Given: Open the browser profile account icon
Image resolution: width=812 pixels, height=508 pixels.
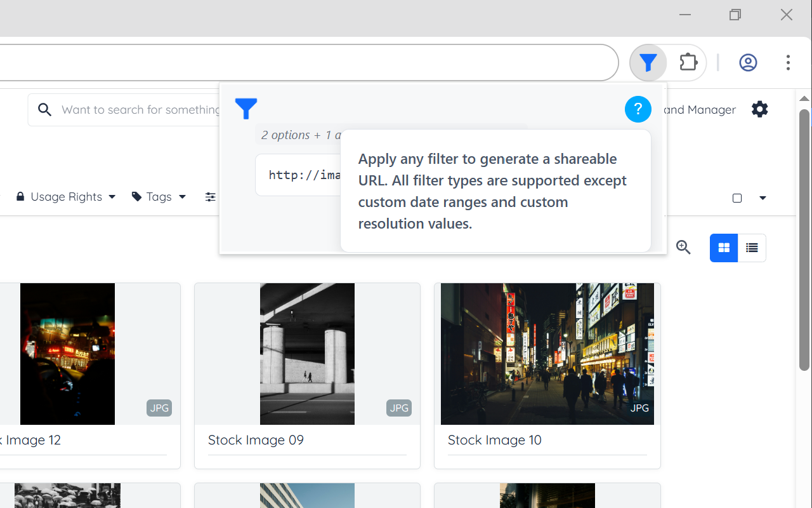Looking at the screenshot, I should [x=748, y=63].
